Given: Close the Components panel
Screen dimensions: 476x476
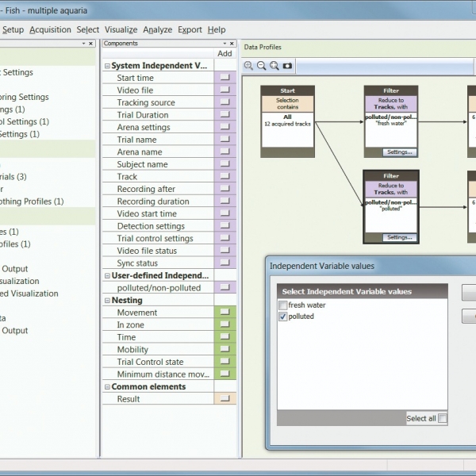Looking at the screenshot, I should point(231,44).
